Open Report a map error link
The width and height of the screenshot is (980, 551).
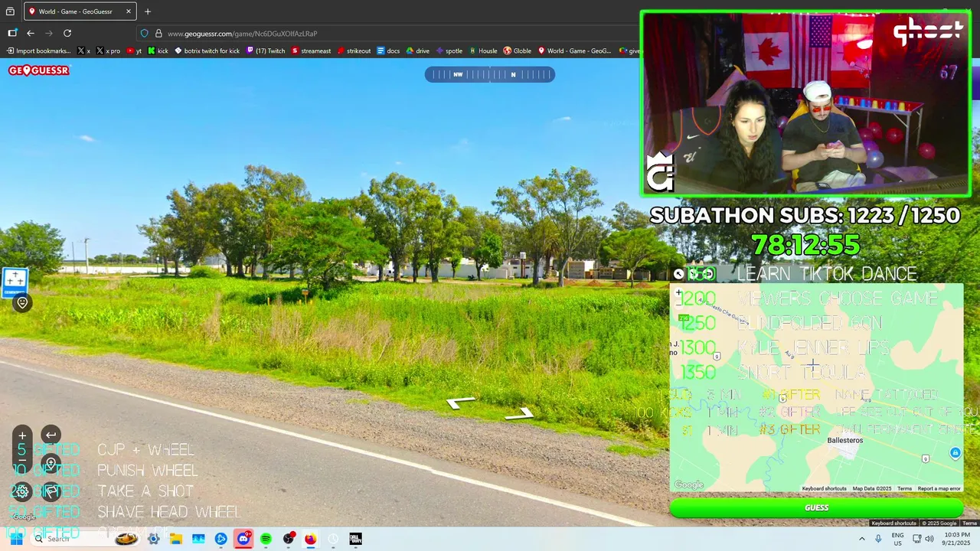tap(939, 488)
